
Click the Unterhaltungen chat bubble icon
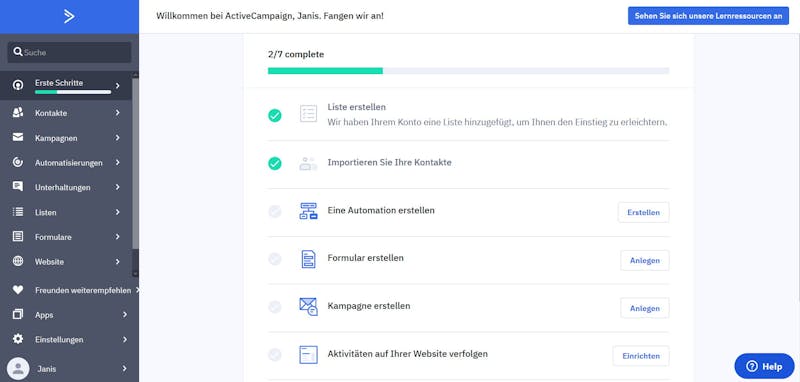18,187
